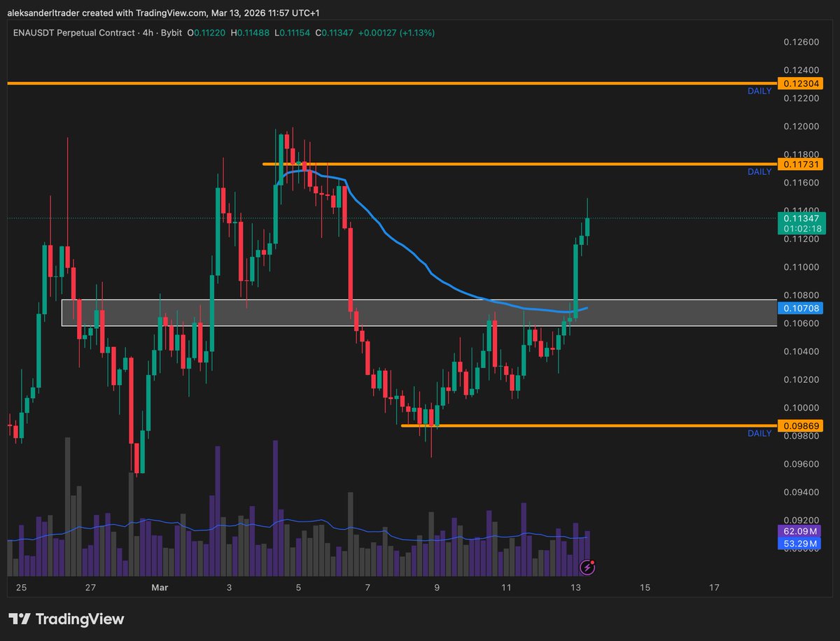
Task: Click the 0.12600 price axis tick
Action: (x=801, y=43)
